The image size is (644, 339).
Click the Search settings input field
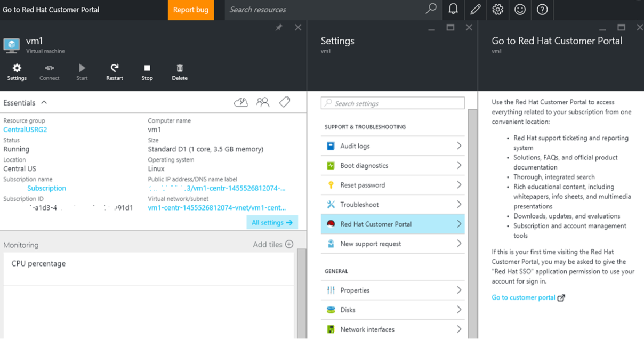point(393,103)
